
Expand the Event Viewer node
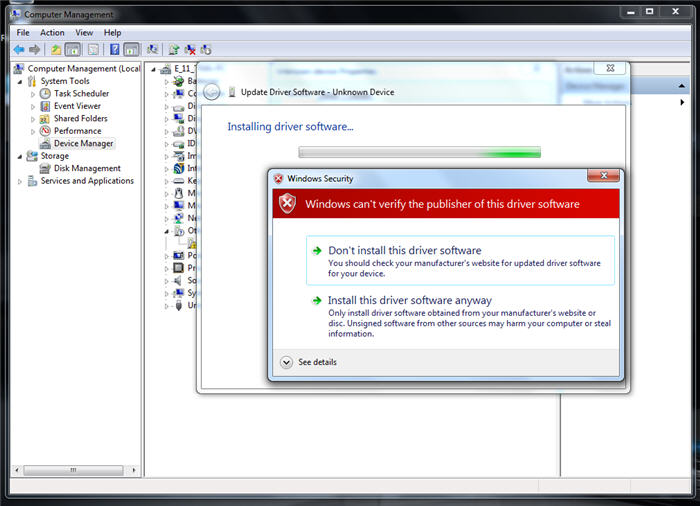click(33, 106)
